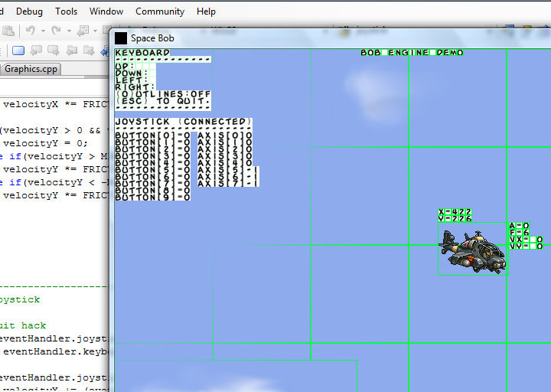Click the Navigate Backward toolbar icon
551x392 pixels.
coord(83,31)
